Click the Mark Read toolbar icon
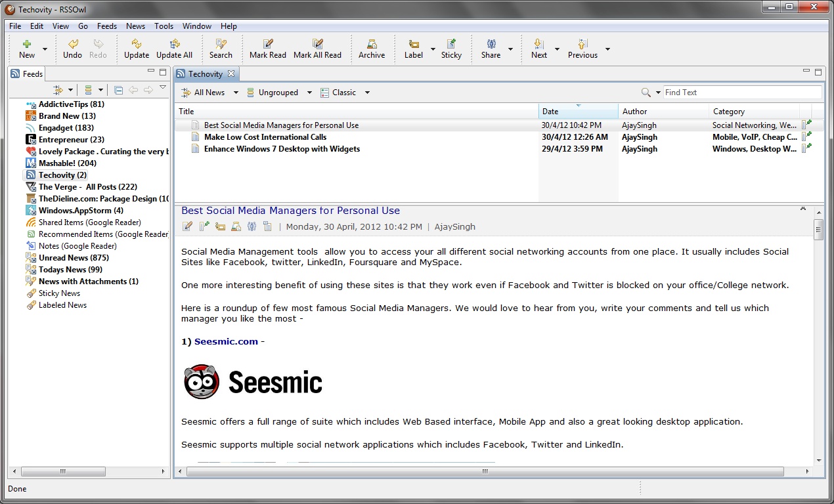This screenshot has height=504, width=834. click(x=268, y=44)
